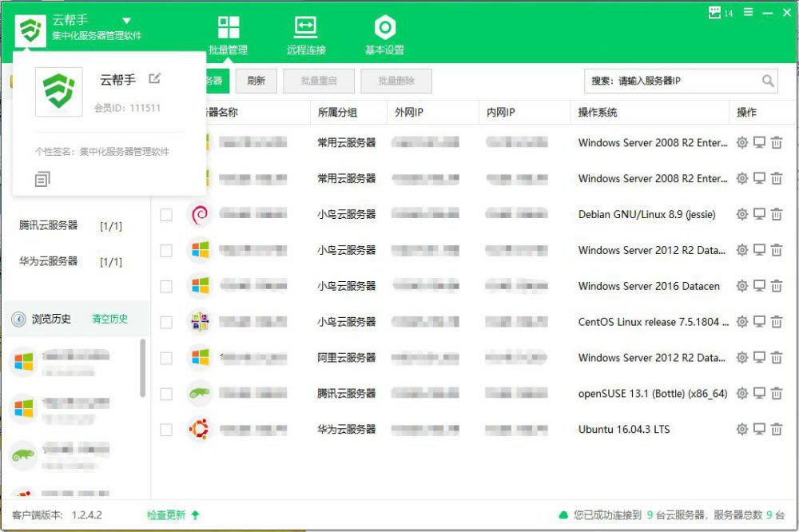Check the openSUSE 13.1 row checkbox
Screen dimensions: 799x532
(x=166, y=394)
